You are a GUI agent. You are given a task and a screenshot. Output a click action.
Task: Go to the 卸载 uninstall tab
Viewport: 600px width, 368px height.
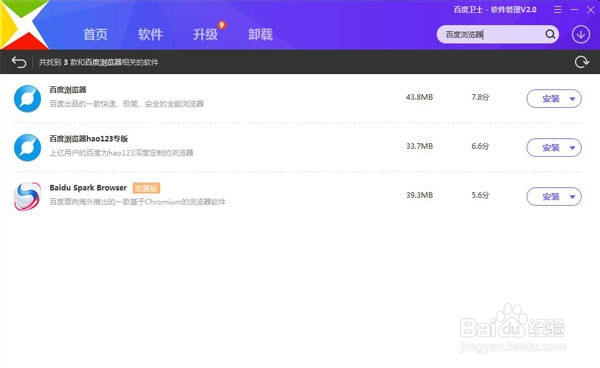pyautogui.click(x=260, y=34)
